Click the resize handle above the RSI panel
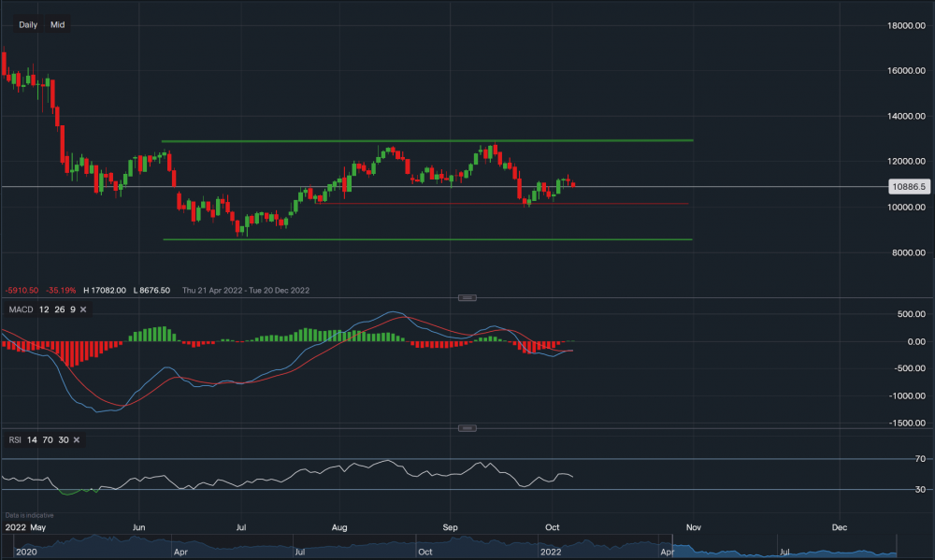This screenshot has width=935, height=560. click(467, 427)
